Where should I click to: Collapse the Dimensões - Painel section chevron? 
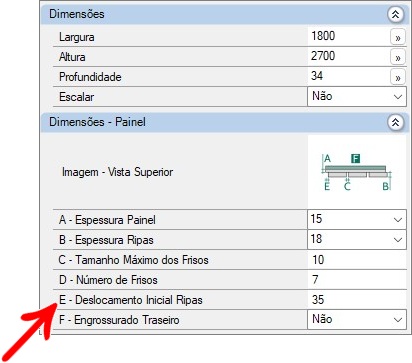click(396, 122)
